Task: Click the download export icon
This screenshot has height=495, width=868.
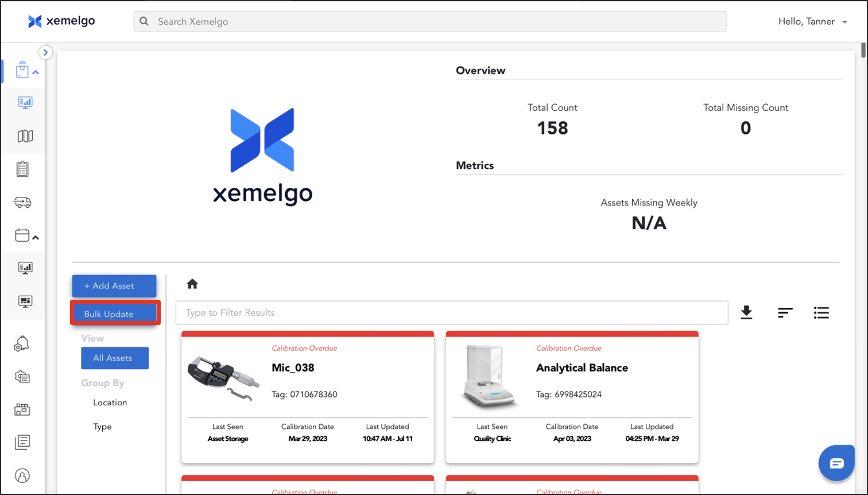Action: pyautogui.click(x=746, y=312)
